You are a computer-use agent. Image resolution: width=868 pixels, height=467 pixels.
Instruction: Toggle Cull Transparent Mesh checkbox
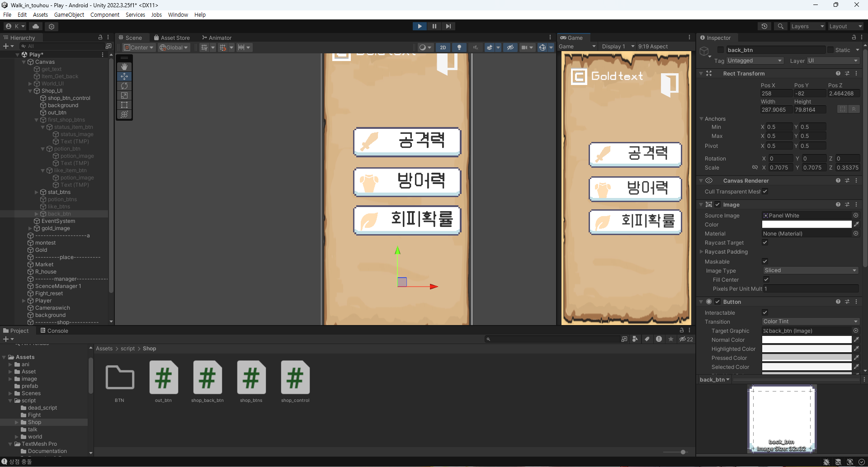click(765, 191)
